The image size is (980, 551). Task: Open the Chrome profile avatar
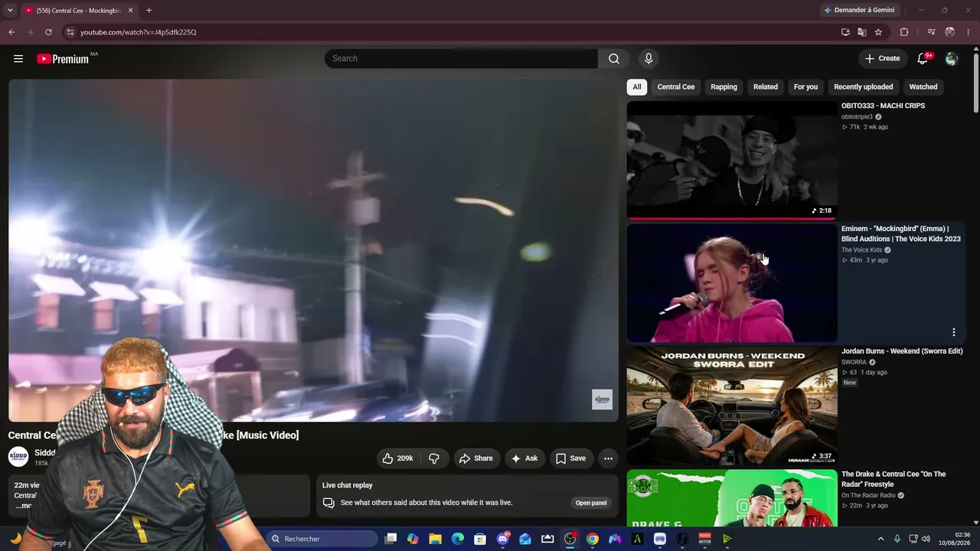click(x=950, y=32)
